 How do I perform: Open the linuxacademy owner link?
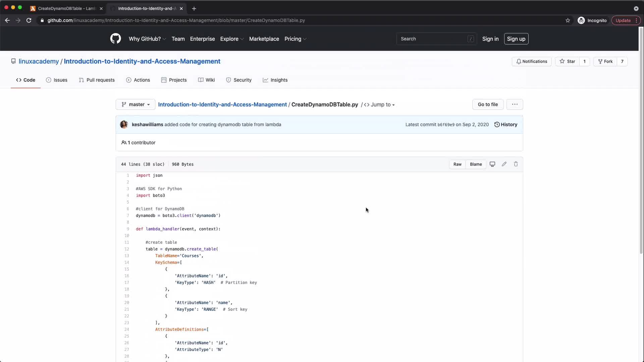(x=39, y=61)
